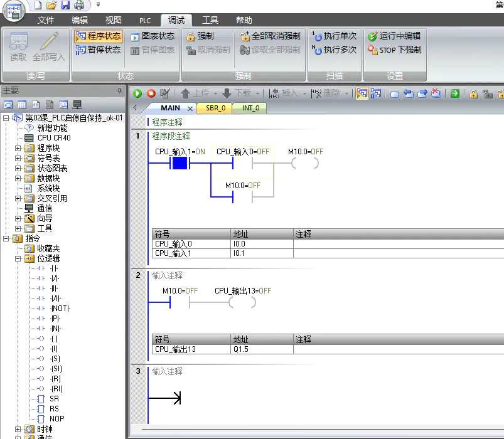Viewport: 504px width, 439px height.
Task: Click the I0.0 address cell
Action: pos(262,244)
